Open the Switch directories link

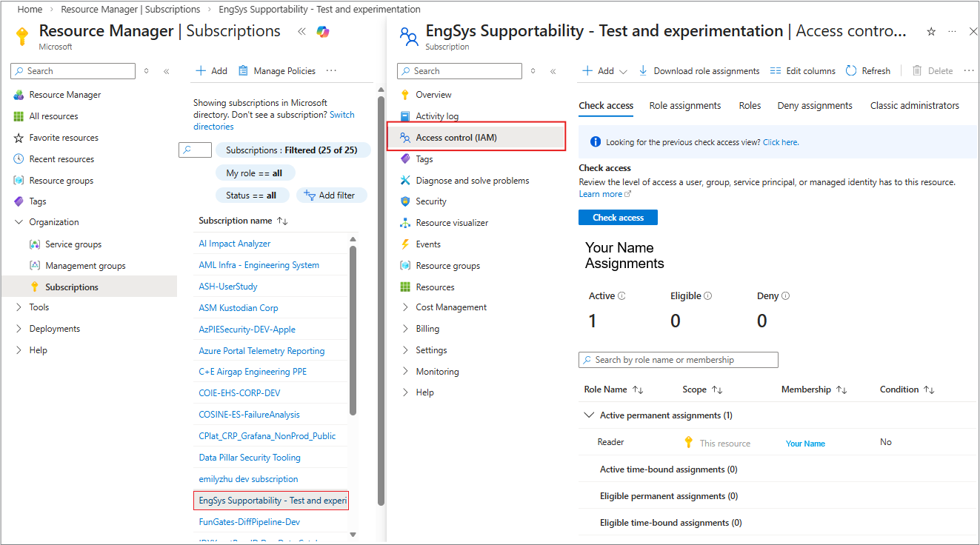point(341,115)
